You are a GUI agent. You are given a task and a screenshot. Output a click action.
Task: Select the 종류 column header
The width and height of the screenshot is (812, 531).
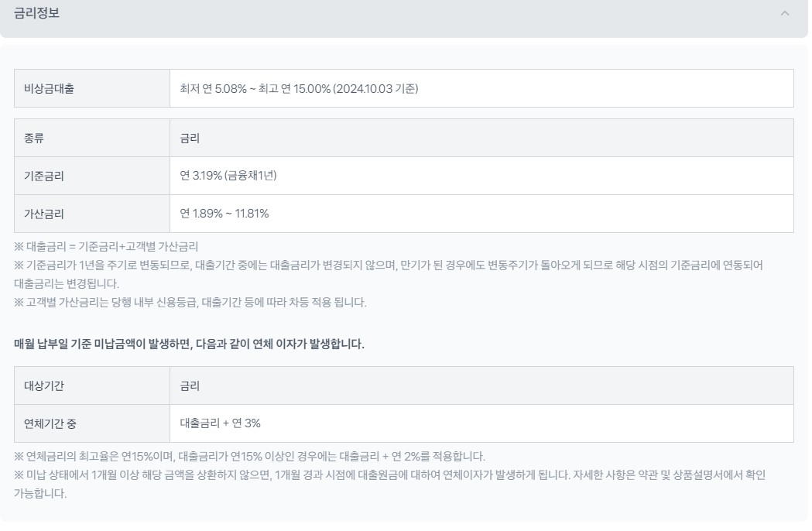[x=33, y=137]
